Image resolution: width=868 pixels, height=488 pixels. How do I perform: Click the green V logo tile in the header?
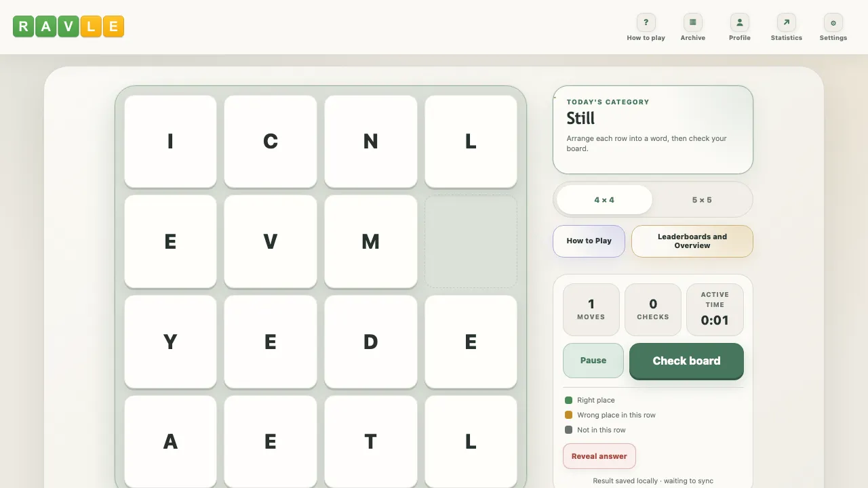(x=68, y=26)
